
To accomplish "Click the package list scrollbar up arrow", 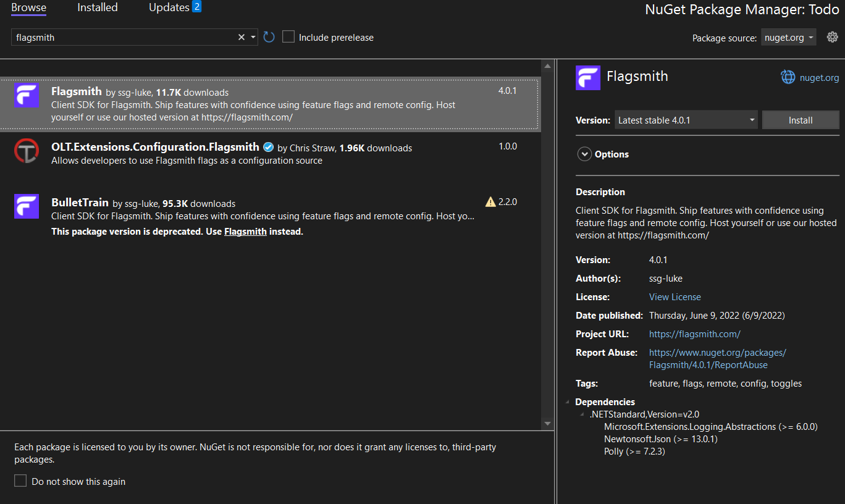I will pyautogui.click(x=547, y=65).
